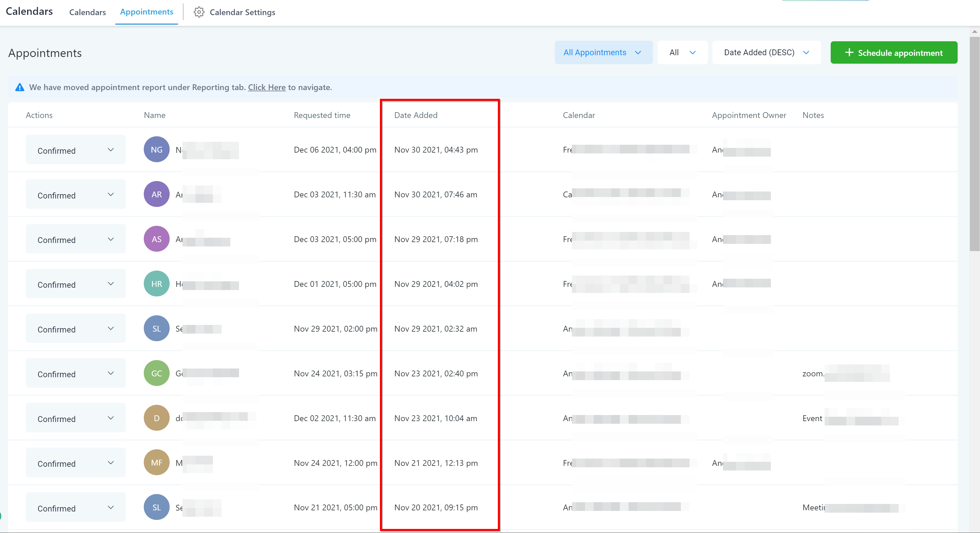980x533 pixels.
Task: Click the green GC contact avatar
Action: (x=156, y=373)
